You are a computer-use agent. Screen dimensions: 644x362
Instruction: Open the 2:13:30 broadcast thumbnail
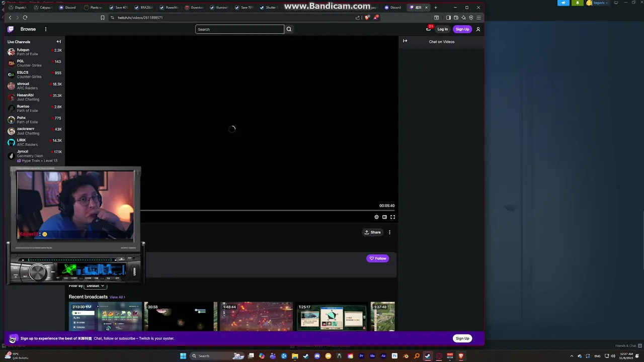click(x=105, y=316)
